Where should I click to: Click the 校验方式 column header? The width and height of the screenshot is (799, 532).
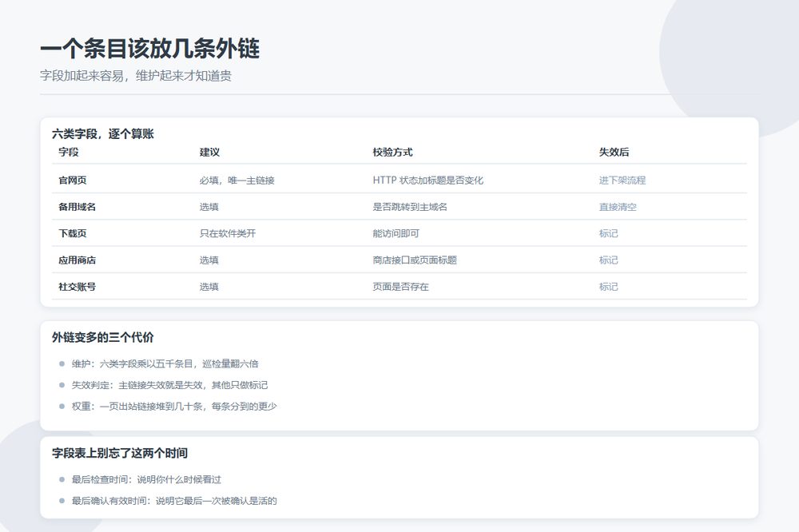click(392, 152)
